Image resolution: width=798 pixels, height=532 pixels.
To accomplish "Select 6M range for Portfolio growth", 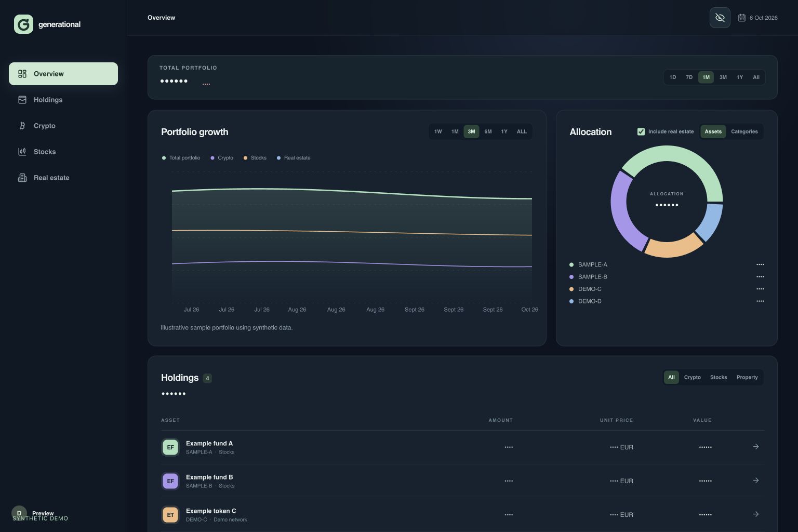I will tap(488, 131).
